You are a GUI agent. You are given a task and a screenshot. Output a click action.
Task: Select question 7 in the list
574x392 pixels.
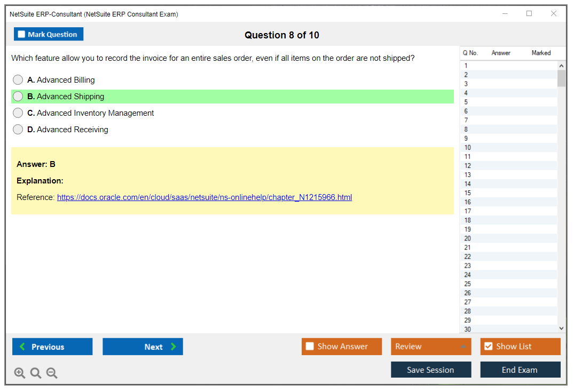[508, 121]
